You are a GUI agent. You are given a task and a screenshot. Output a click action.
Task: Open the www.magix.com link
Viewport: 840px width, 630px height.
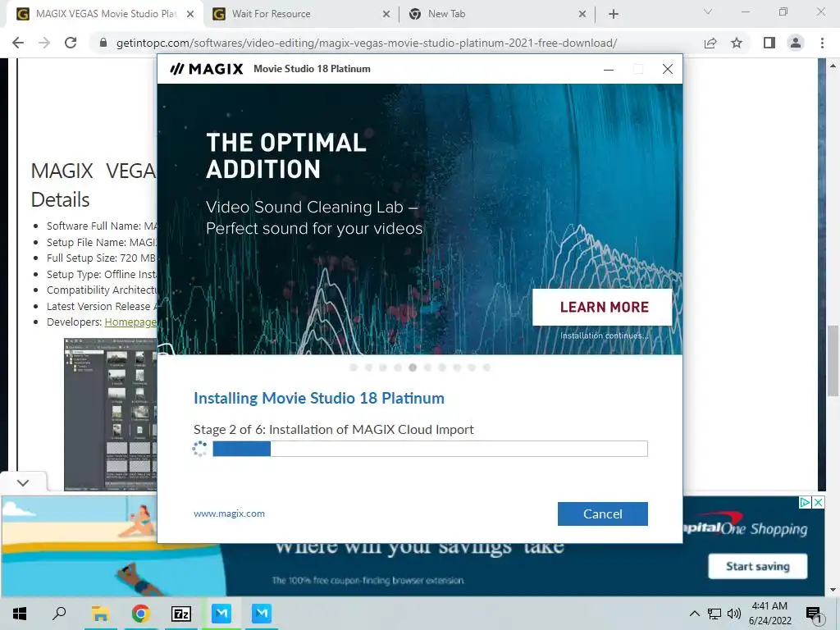click(x=230, y=514)
